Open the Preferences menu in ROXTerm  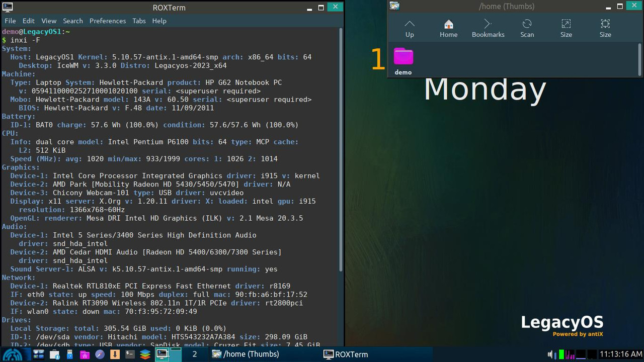coord(108,21)
